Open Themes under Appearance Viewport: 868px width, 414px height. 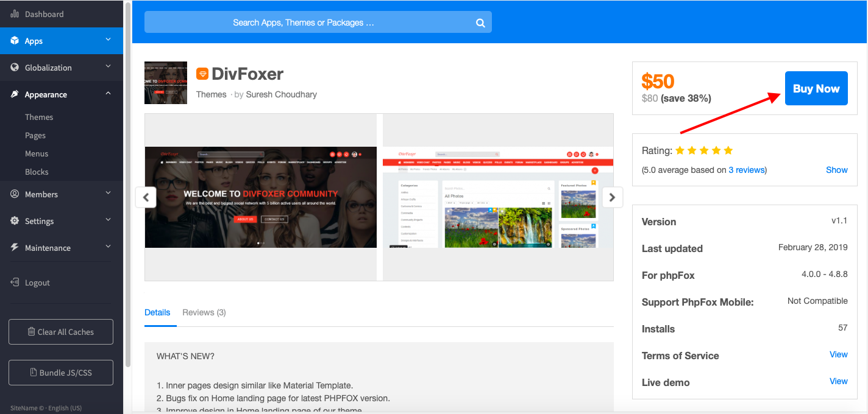39,117
